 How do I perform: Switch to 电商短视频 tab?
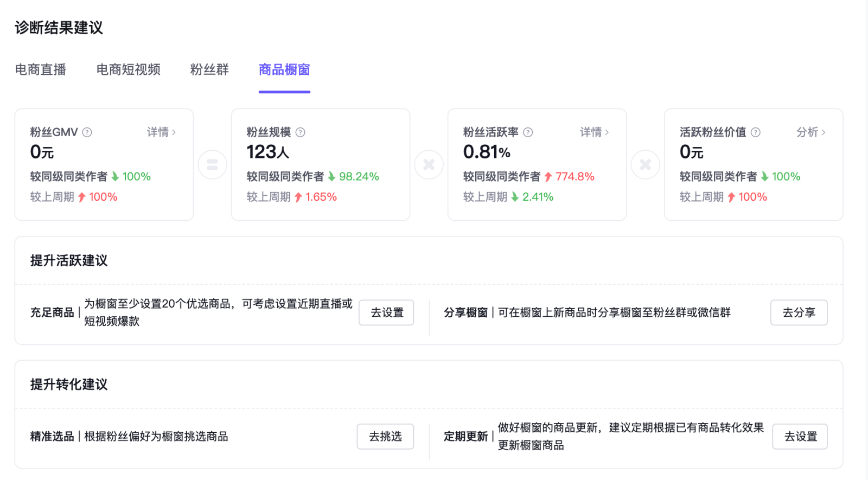[x=128, y=70]
